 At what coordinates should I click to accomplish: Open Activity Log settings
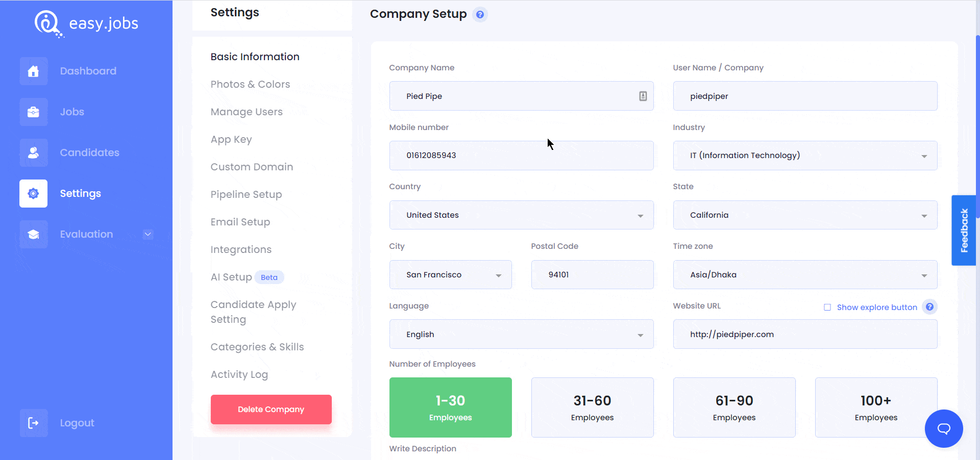point(239,374)
